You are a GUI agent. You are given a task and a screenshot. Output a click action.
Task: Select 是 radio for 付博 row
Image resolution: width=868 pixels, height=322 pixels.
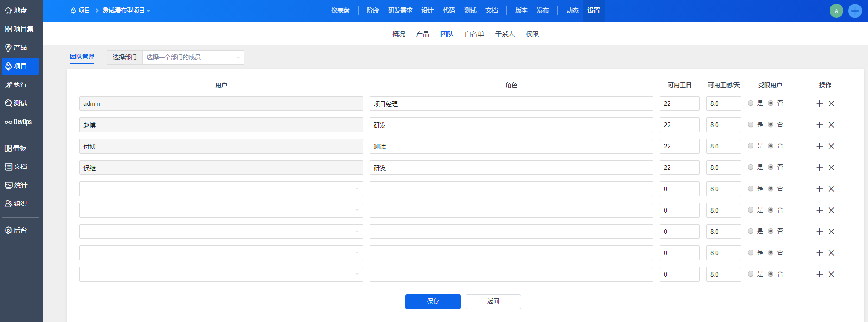pyautogui.click(x=751, y=146)
